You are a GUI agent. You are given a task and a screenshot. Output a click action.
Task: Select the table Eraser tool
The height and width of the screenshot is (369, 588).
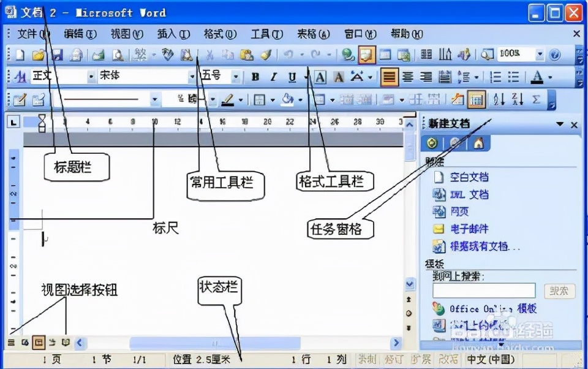coord(38,99)
